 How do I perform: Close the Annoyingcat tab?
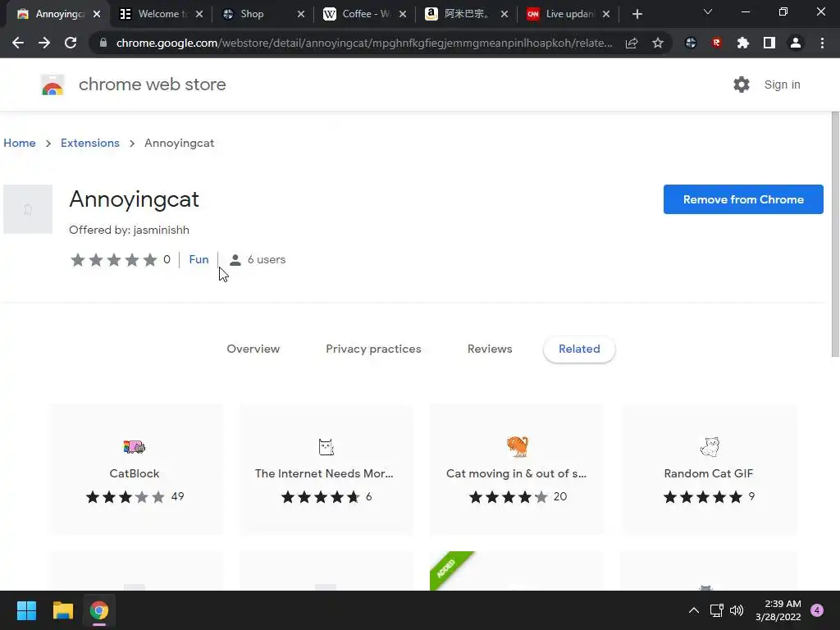click(x=97, y=15)
